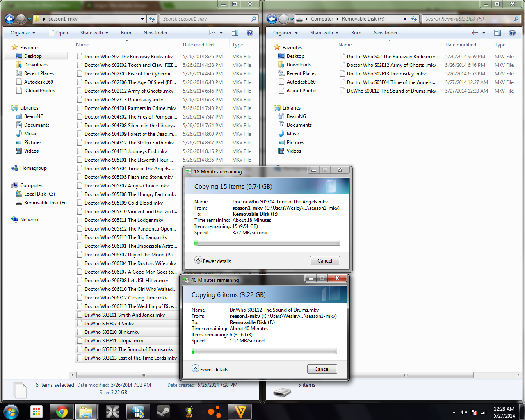This screenshot has width=525, height=420.
Task: Select Videos library in right window
Action: tap(294, 151)
